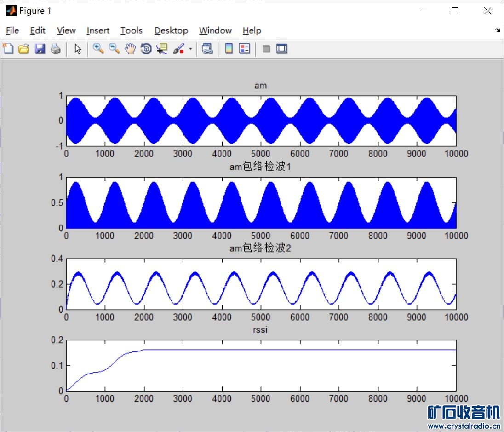Click the dock figure arrow at menu bar right
Image resolution: width=504 pixels, height=432 pixels.
pos(498,30)
